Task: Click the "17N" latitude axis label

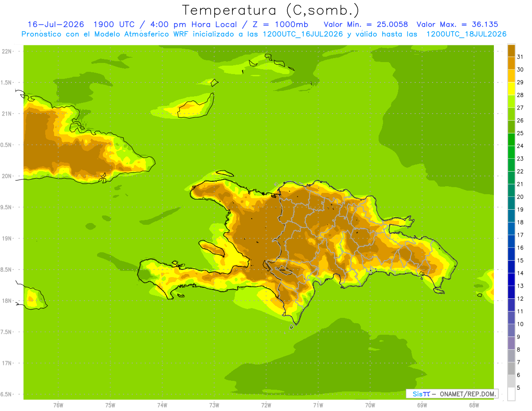Action: 7,363
